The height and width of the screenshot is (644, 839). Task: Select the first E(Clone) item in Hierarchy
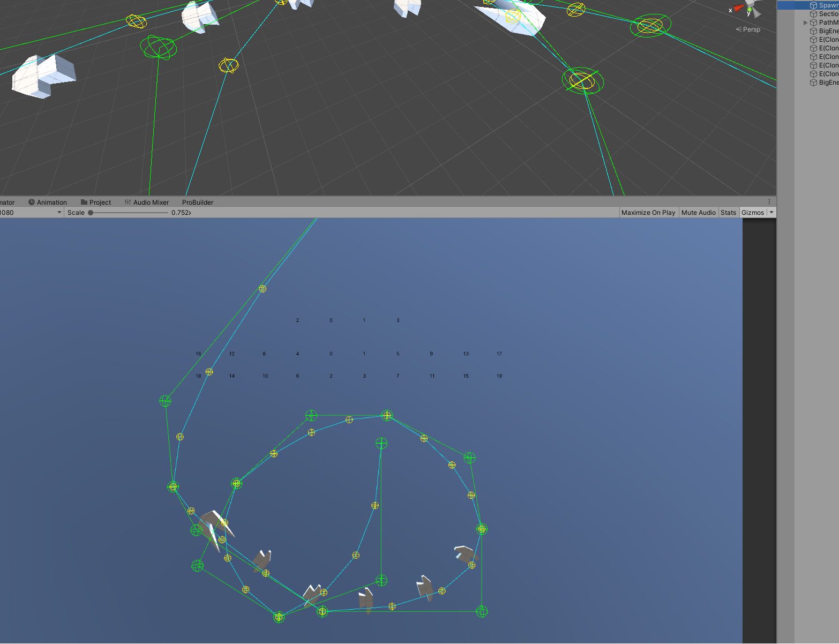pos(825,39)
